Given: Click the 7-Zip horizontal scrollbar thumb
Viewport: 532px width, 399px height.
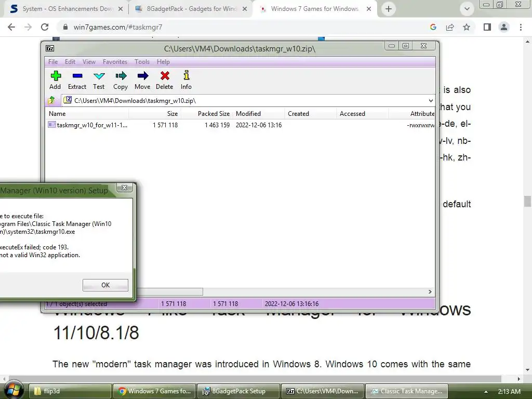Looking at the screenshot, I should [x=169, y=292].
